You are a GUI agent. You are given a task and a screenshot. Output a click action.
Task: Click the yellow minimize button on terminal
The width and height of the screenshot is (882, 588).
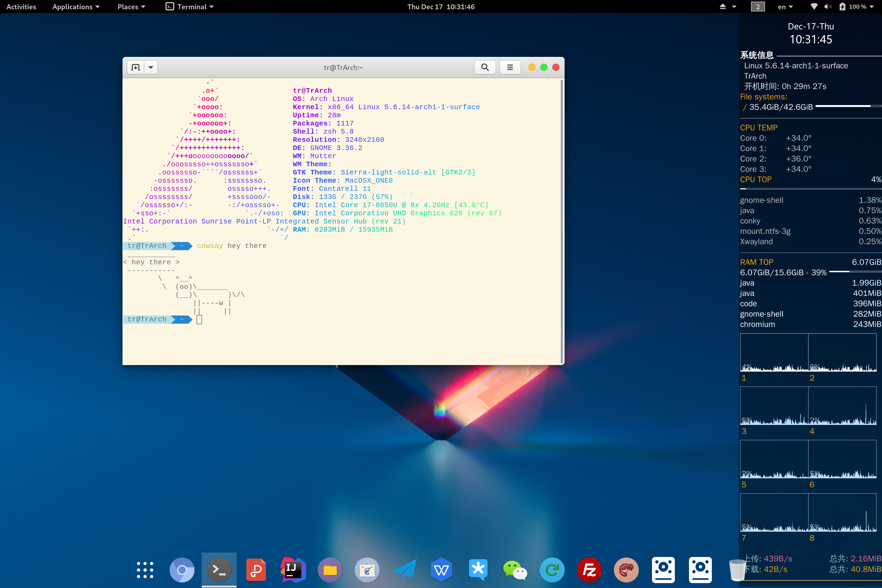[x=532, y=68]
